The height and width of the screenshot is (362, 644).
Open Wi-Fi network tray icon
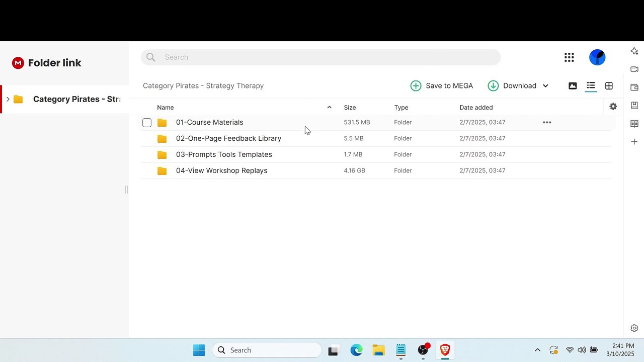click(570, 350)
